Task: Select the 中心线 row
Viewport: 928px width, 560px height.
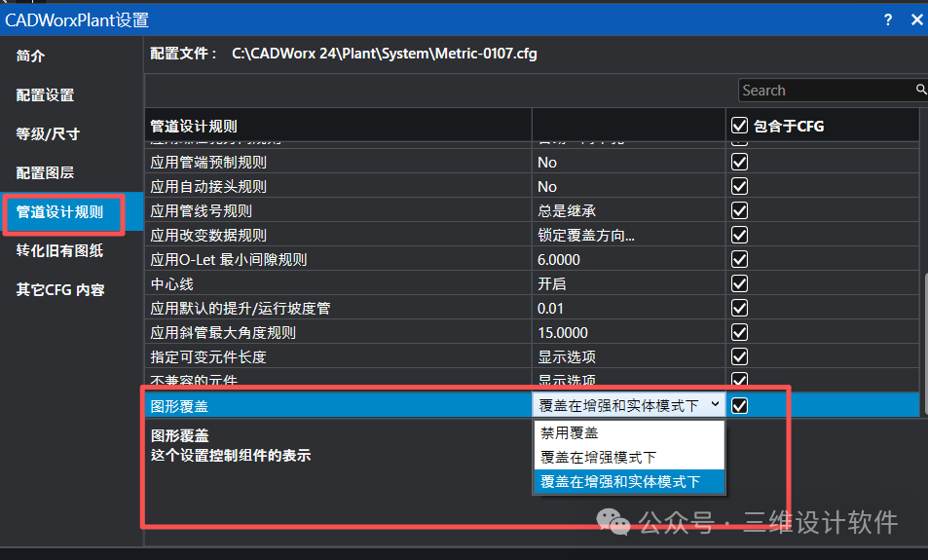Action: [339, 283]
